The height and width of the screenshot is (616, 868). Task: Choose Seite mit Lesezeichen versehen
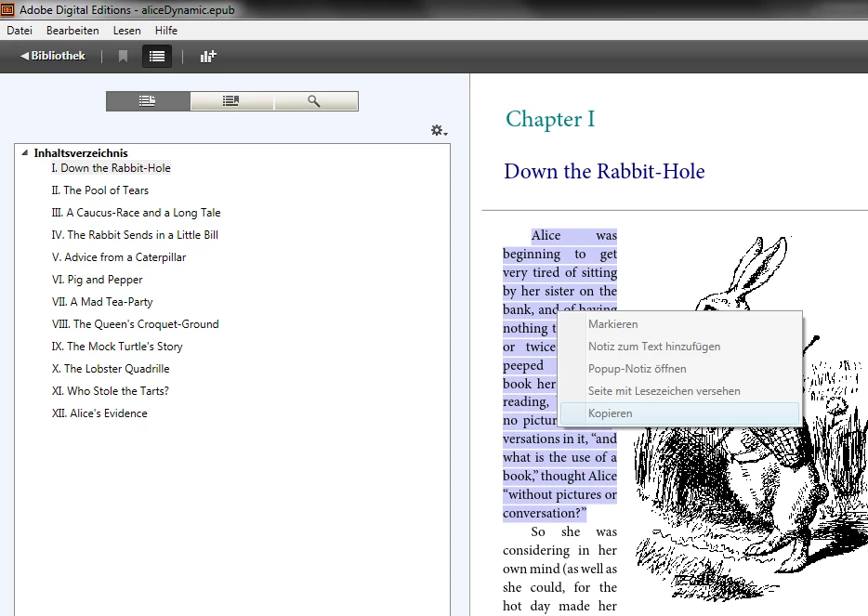click(679, 391)
